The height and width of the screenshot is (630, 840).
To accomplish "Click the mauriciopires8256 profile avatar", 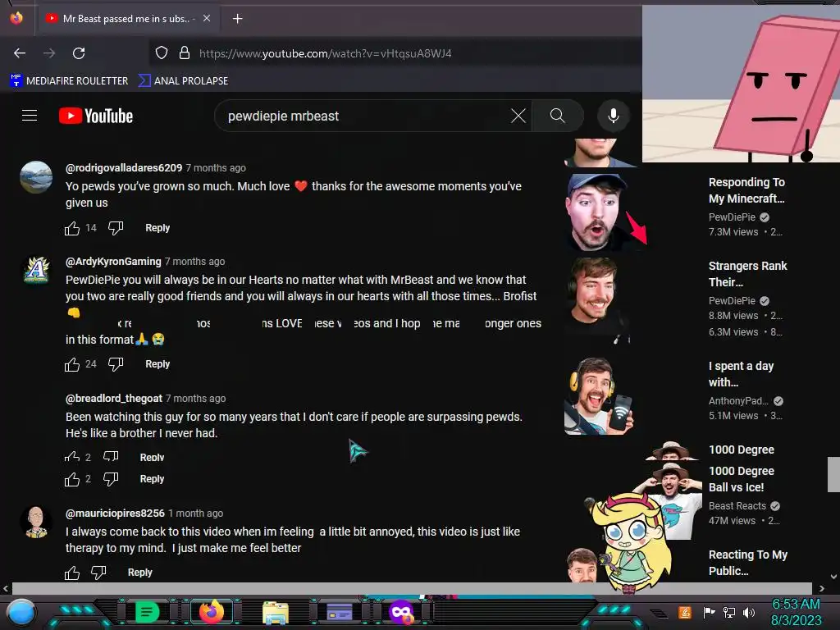I will pos(36,523).
